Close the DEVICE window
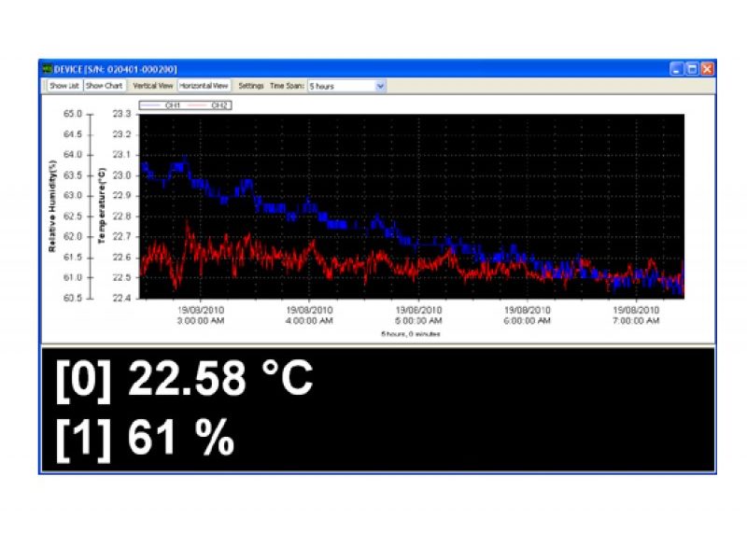 (708, 69)
